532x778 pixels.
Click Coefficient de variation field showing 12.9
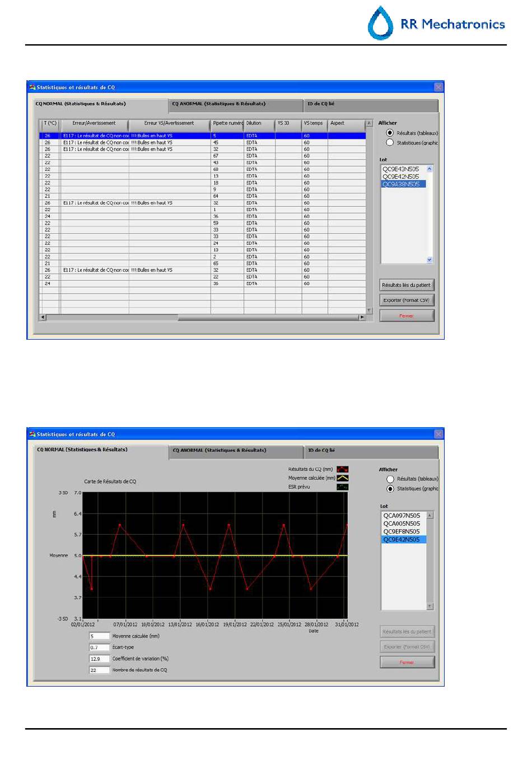click(x=99, y=659)
